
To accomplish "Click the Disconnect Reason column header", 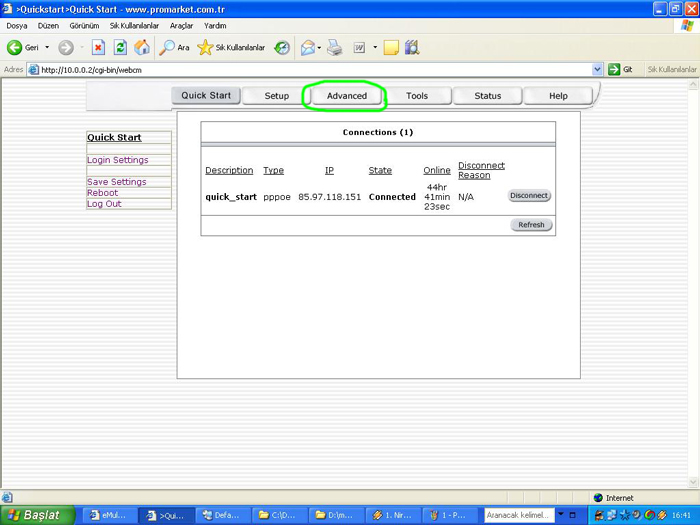I will click(481, 170).
